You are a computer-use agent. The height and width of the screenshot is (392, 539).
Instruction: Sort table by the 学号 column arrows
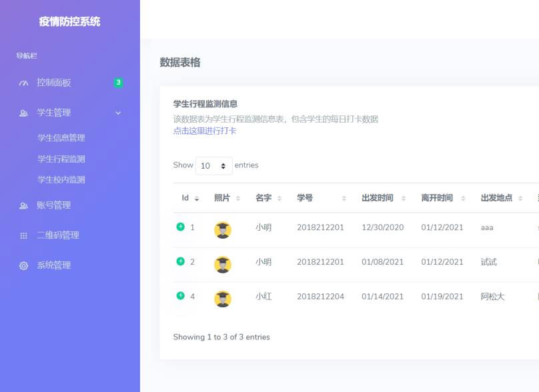click(x=344, y=199)
